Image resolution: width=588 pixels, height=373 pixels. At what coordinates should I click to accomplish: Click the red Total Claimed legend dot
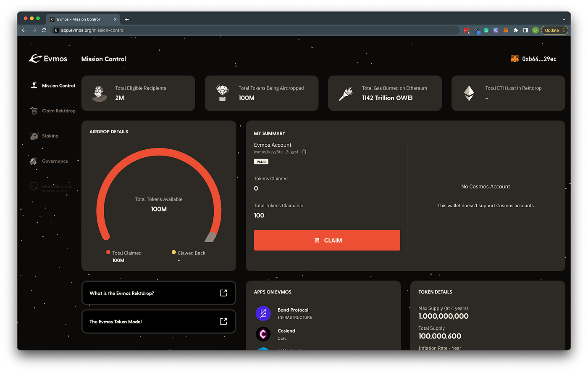[108, 252]
